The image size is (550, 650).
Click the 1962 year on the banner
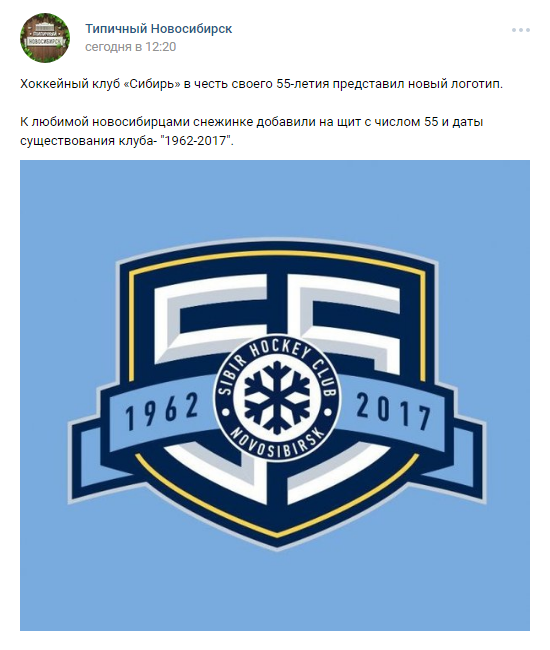click(x=162, y=410)
